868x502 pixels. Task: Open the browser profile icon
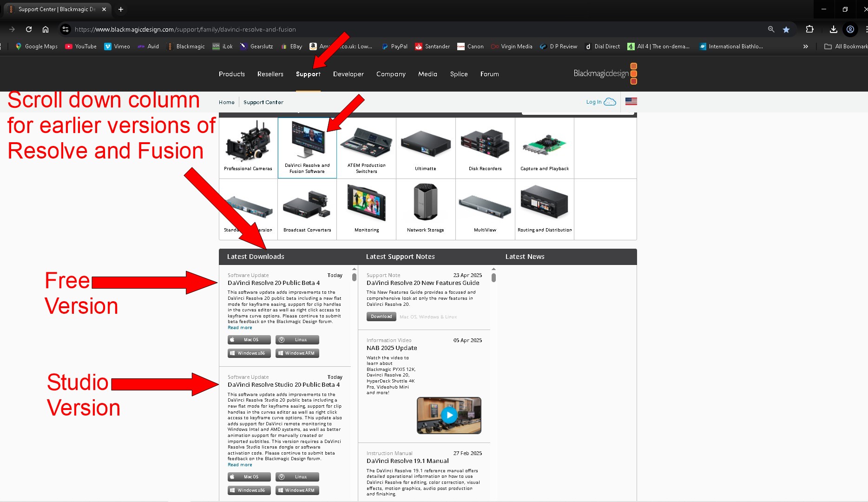point(850,29)
